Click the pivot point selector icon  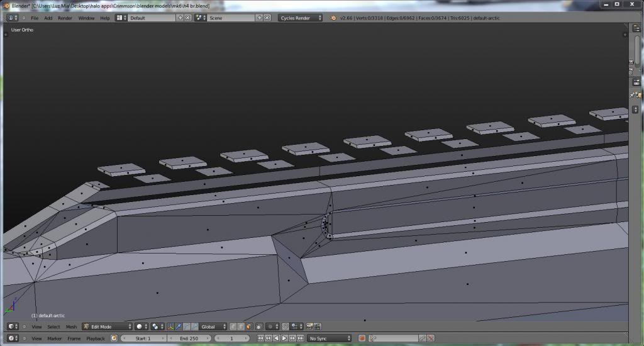point(155,326)
